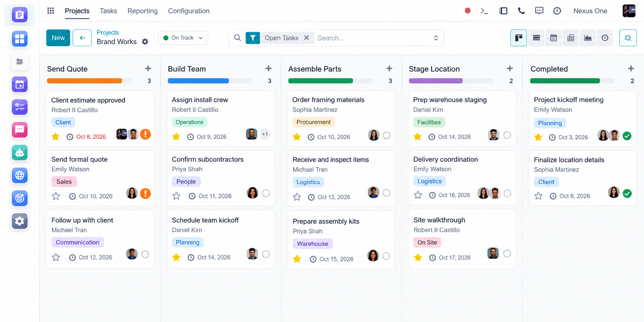Unstar the Site walkthrough task
Image resolution: width=644 pixels, height=322 pixels.
(x=418, y=257)
